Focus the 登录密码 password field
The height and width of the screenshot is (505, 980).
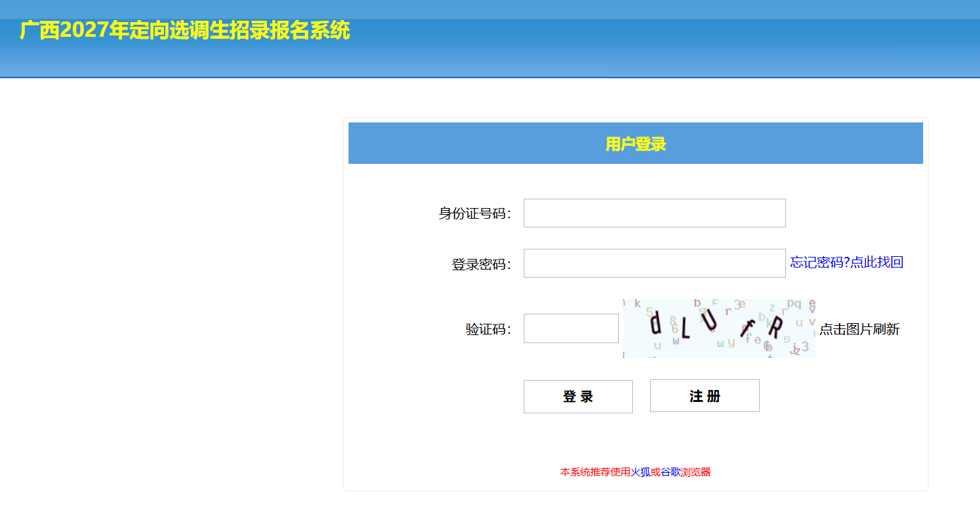point(654,263)
